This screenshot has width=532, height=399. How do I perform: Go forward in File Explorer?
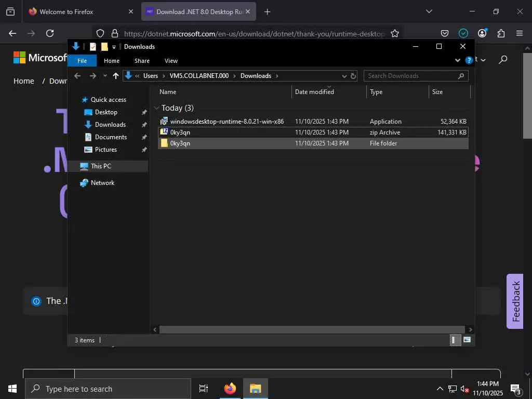[92, 76]
